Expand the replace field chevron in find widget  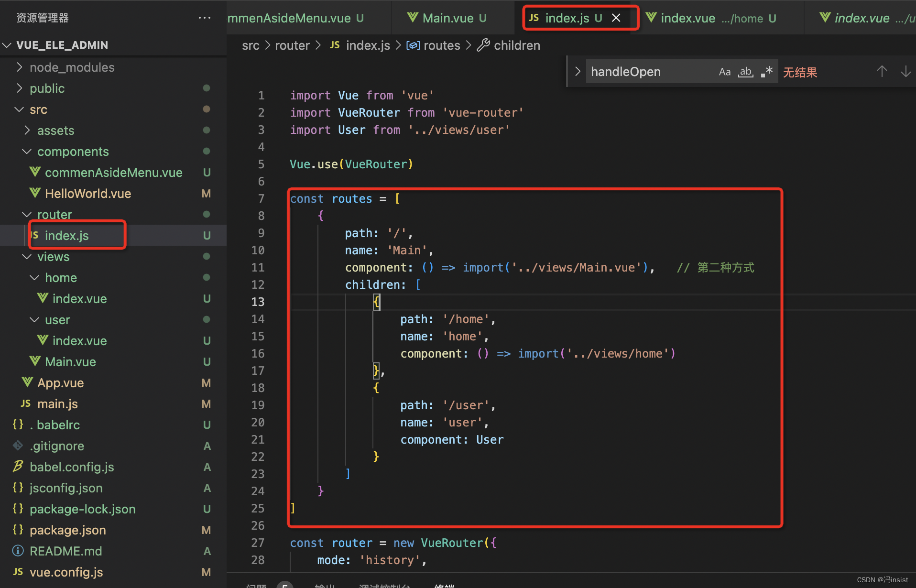[x=578, y=72]
